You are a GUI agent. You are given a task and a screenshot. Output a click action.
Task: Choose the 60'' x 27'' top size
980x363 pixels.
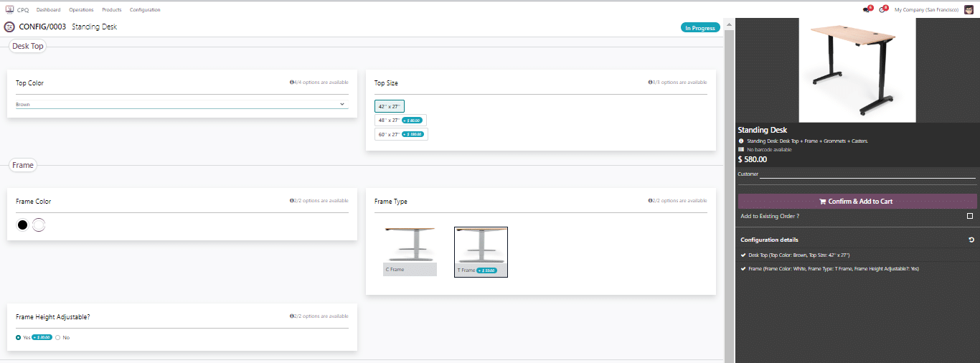click(x=401, y=134)
